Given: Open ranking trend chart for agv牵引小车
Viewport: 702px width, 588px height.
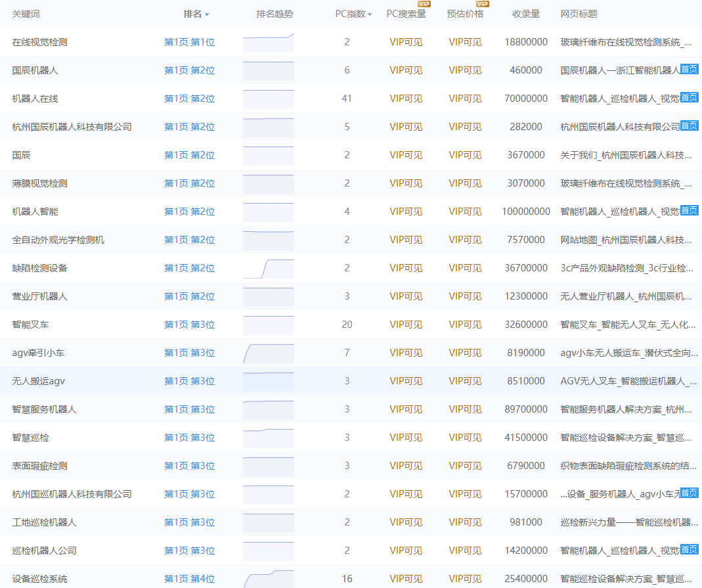Looking at the screenshot, I should click(269, 353).
